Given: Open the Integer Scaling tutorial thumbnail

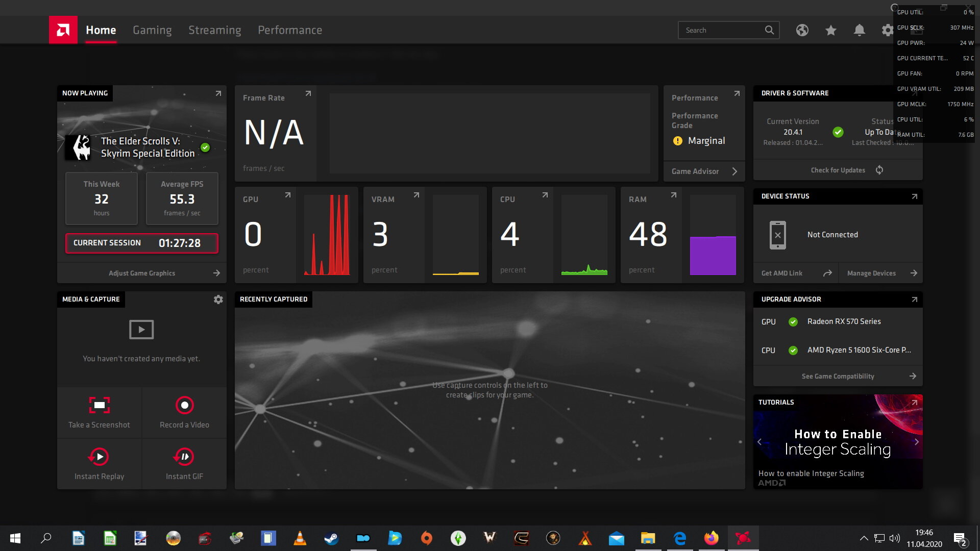Looking at the screenshot, I should pyautogui.click(x=838, y=442).
